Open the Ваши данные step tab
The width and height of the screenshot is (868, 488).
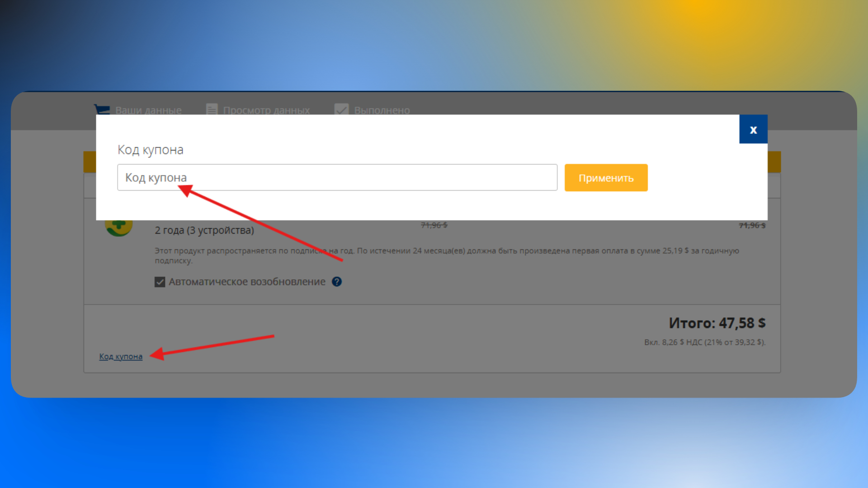click(148, 110)
